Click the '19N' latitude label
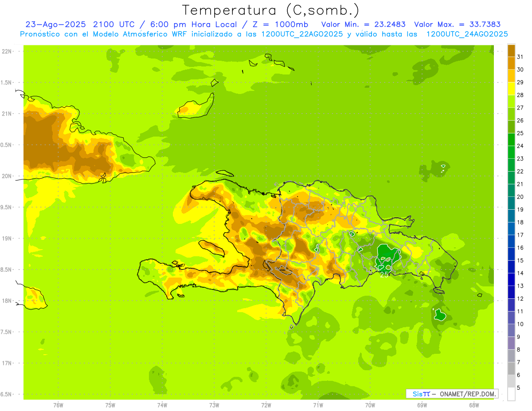Viewport: 532px width, 411px height. 7,238
